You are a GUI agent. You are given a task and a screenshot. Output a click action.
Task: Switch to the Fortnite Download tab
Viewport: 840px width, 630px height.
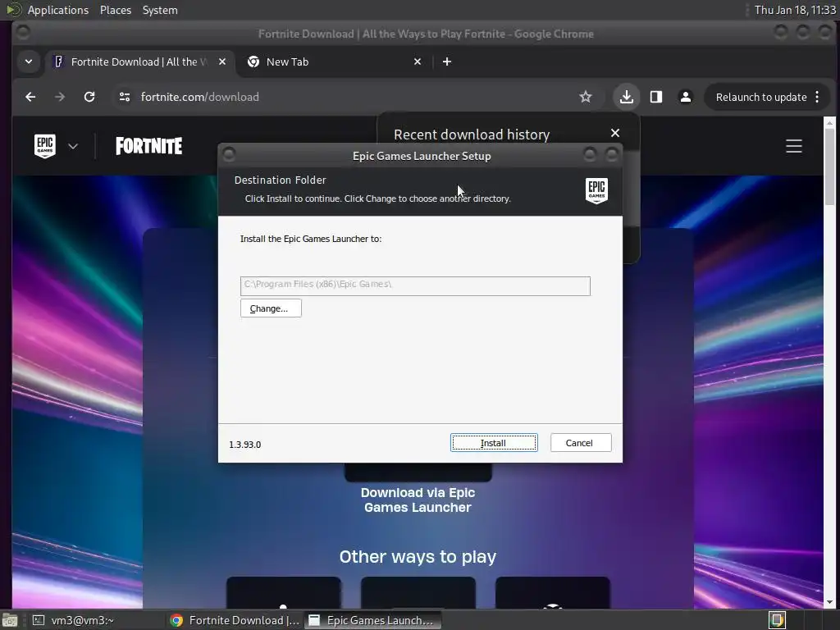[x=139, y=62]
